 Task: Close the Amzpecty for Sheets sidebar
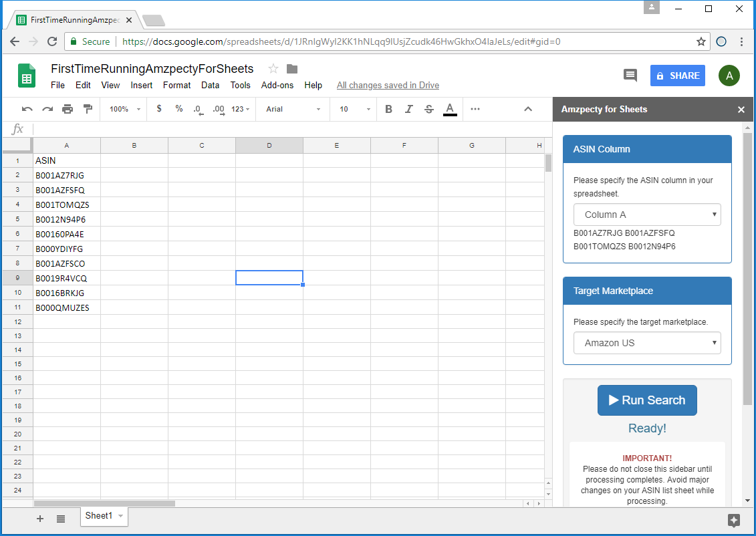[741, 110]
